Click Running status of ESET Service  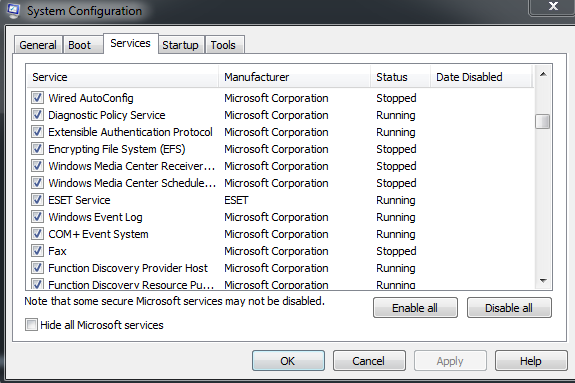point(396,200)
